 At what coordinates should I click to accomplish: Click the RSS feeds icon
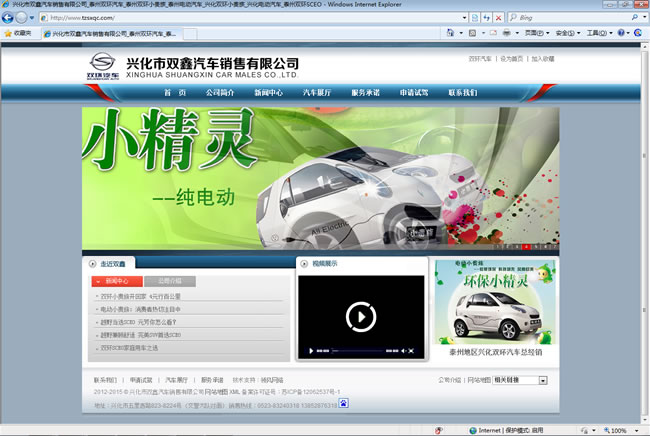pyautogui.click(x=472, y=33)
